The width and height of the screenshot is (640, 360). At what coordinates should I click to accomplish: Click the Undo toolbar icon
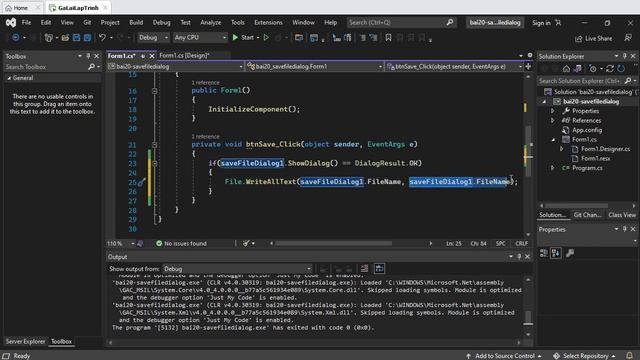click(x=102, y=38)
